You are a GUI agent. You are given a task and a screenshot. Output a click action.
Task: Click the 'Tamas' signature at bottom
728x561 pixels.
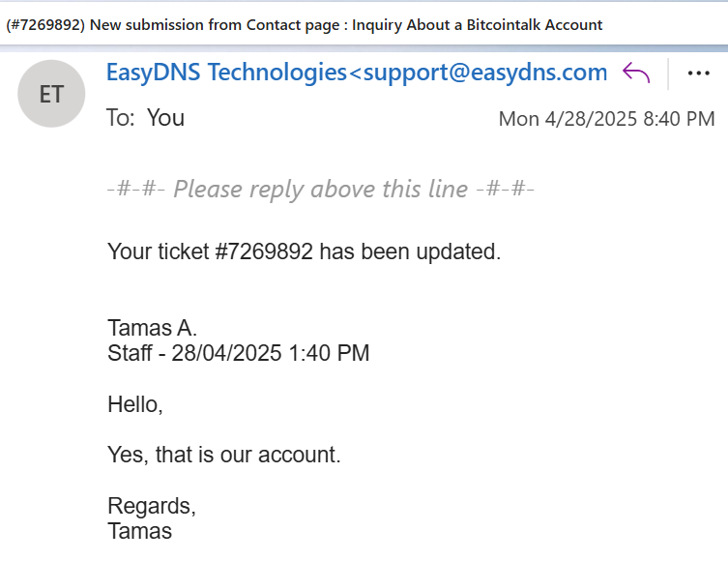pos(140,531)
